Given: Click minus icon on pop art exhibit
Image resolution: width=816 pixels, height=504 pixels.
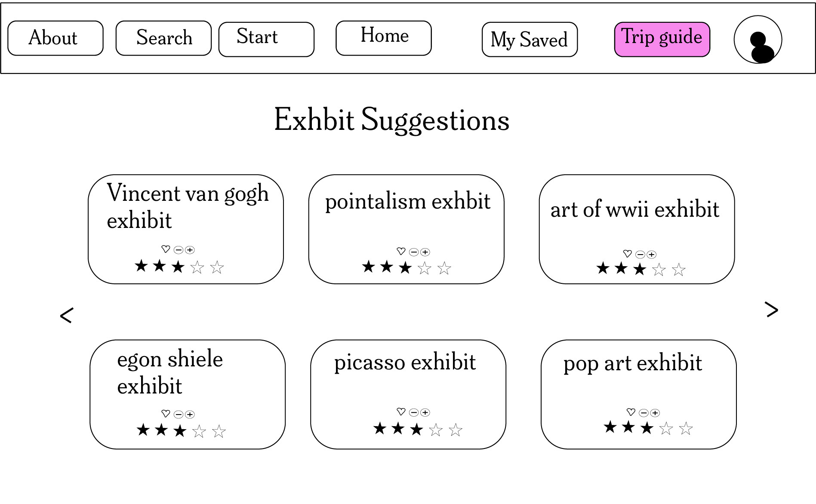Looking at the screenshot, I should click(x=644, y=413).
